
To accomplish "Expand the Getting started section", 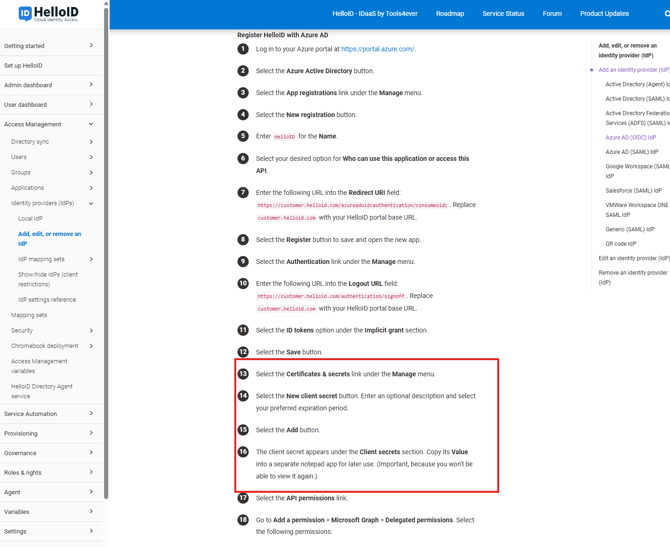I will tap(91, 46).
